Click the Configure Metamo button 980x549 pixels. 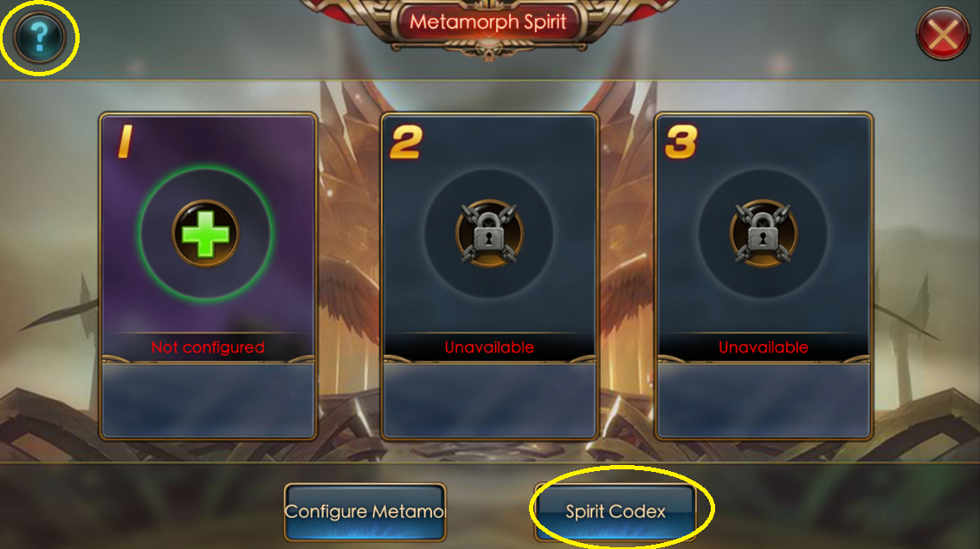click(365, 512)
